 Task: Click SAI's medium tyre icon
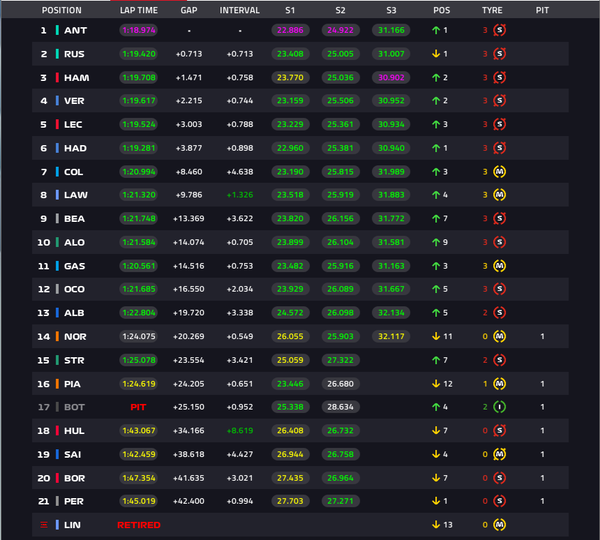tap(499, 454)
